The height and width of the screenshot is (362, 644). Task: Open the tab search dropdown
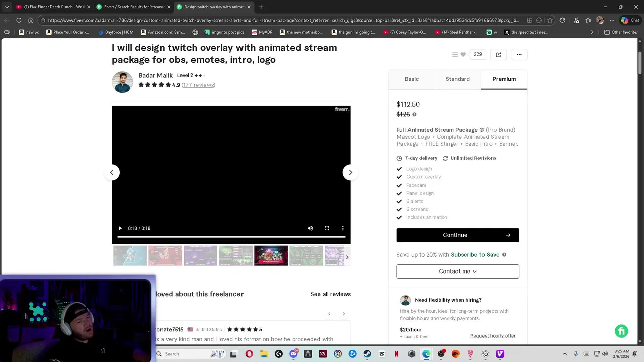[7, 7]
